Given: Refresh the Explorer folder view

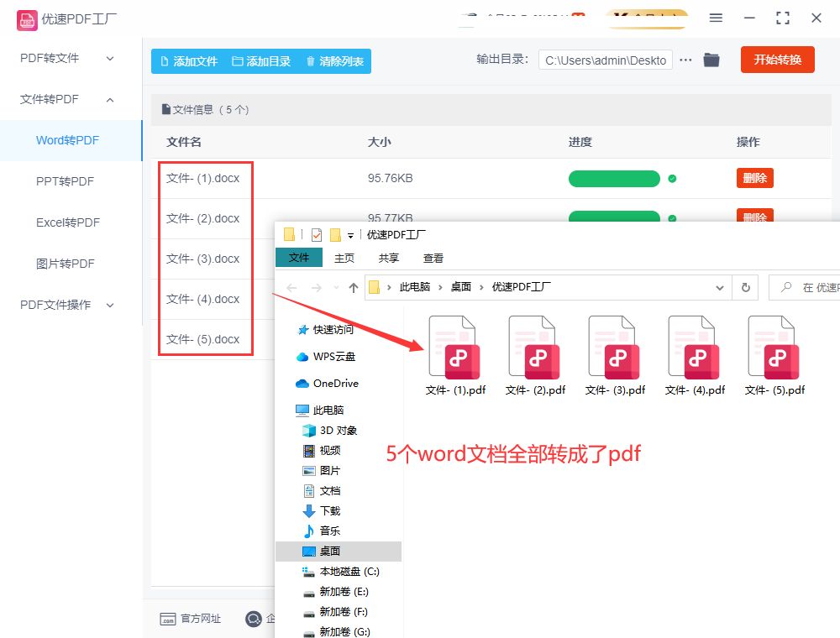Looking at the screenshot, I should coord(746,288).
